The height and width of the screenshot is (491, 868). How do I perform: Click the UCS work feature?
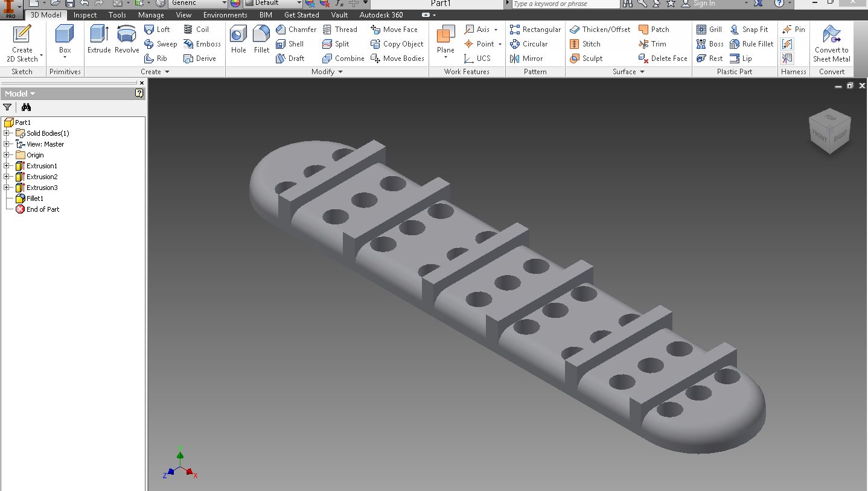pyautogui.click(x=477, y=59)
